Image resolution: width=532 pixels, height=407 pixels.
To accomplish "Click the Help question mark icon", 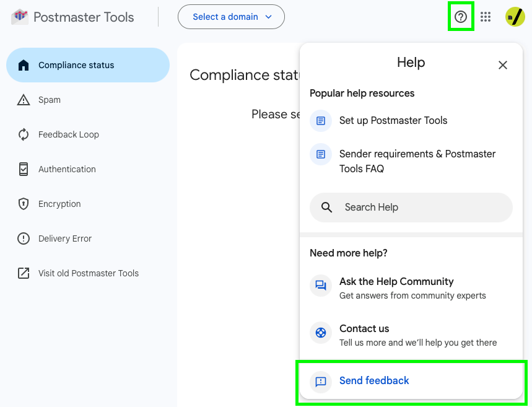I will (x=461, y=17).
